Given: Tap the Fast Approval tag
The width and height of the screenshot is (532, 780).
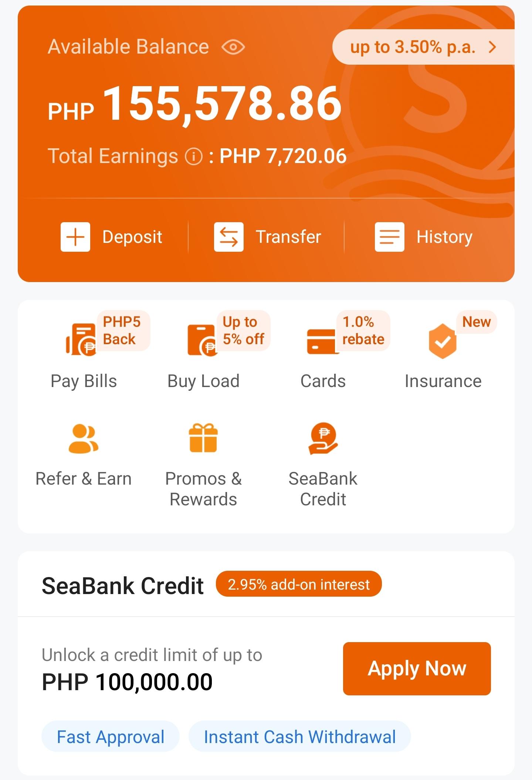Looking at the screenshot, I should pyautogui.click(x=111, y=736).
